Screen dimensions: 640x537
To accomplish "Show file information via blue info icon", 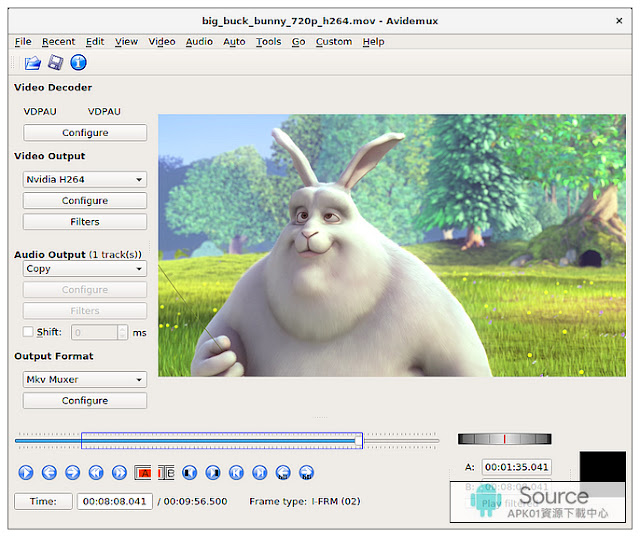I will [x=78, y=62].
